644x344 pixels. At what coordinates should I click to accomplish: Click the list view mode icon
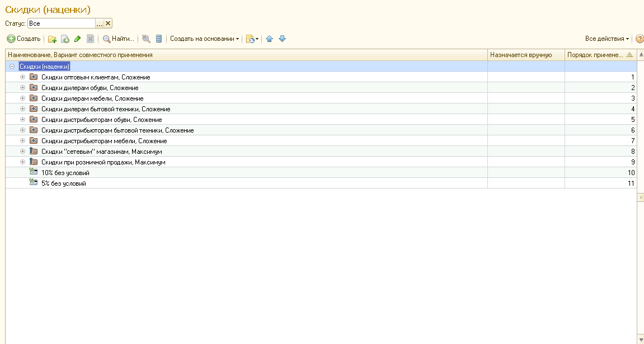click(159, 39)
